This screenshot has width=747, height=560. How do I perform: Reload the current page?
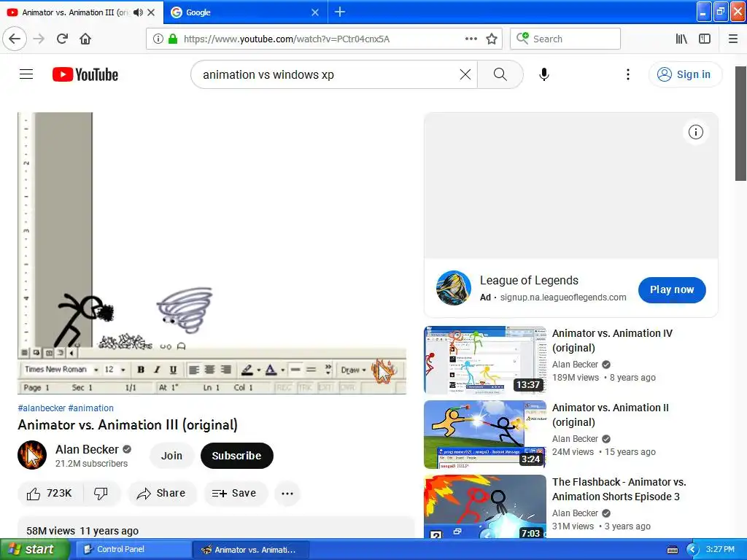(x=62, y=39)
